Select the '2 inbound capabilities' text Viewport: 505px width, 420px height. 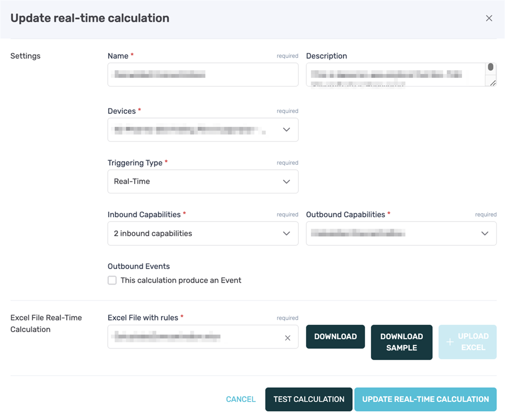153,233
